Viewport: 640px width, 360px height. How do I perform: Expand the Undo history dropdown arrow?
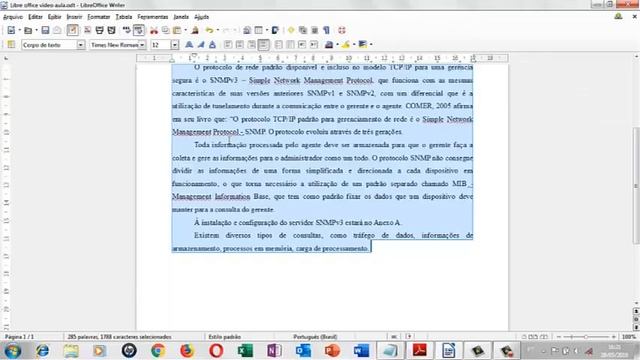[218, 30]
